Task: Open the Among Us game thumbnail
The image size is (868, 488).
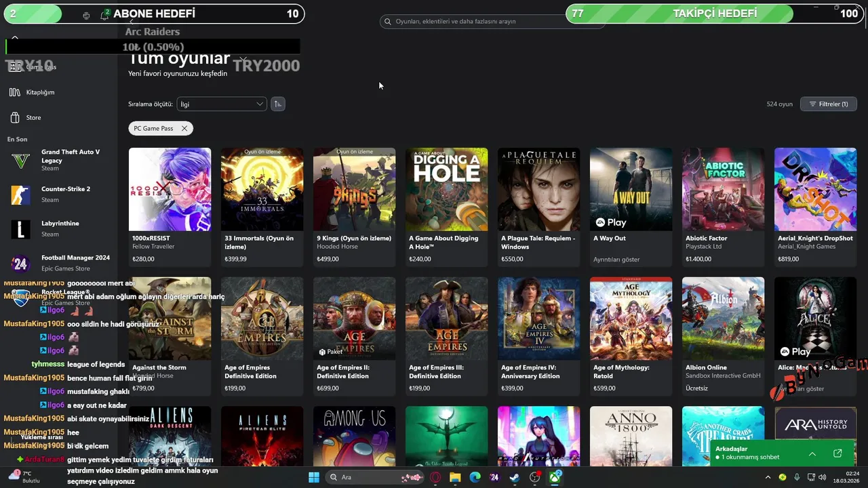Action: click(x=354, y=436)
